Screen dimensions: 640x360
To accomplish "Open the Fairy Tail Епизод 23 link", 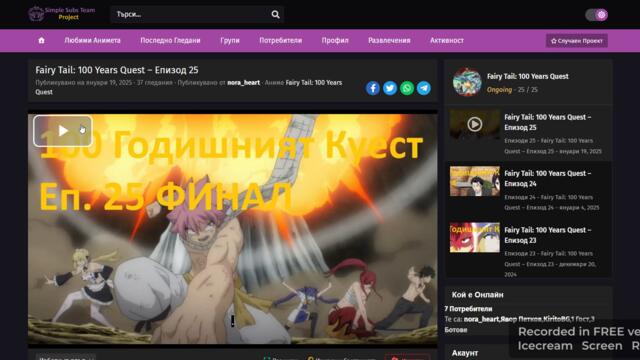I will pos(547,235).
